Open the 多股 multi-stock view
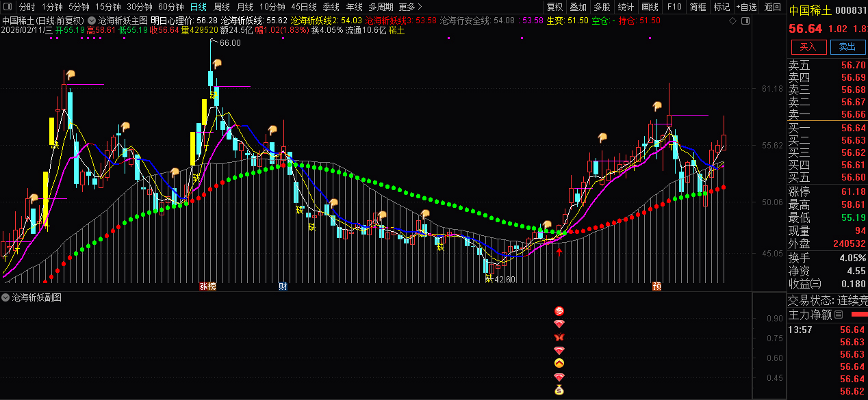868x400 pixels. tap(602, 7)
